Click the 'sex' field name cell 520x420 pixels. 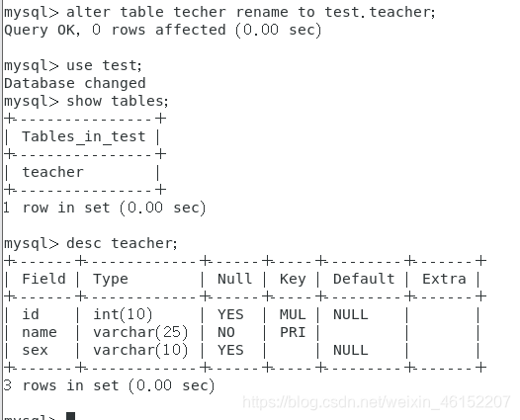[x=35, y=351]
